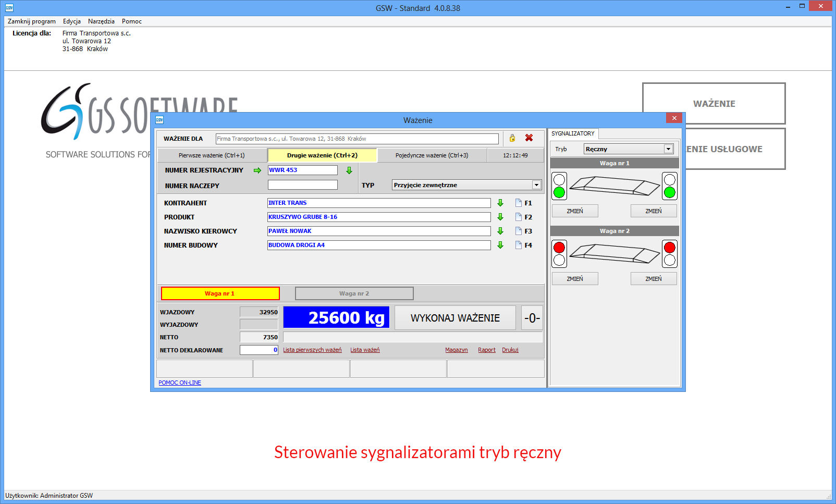Screen dimensions: 836x504
Task: Click the Numer naczepy input field
Action: click(x=302, y=185)
